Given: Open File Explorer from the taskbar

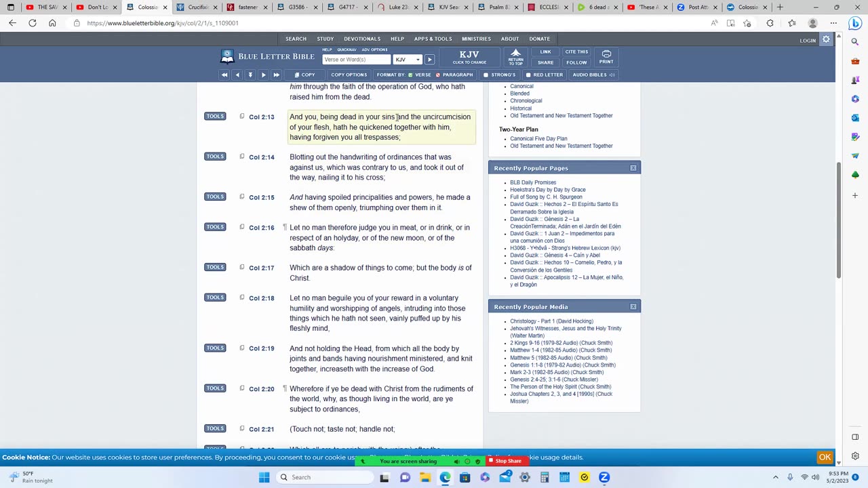Looking at the screenshot, I should tap(425, 477).
